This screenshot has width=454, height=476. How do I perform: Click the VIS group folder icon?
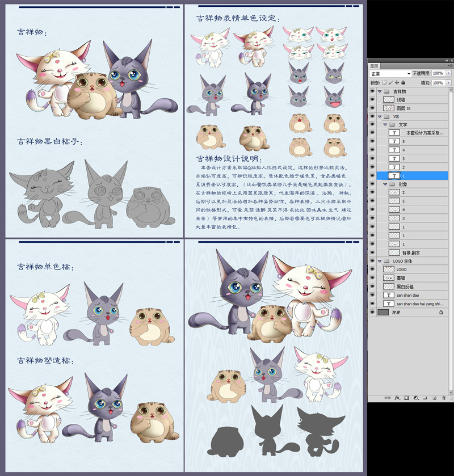(386, 116)
